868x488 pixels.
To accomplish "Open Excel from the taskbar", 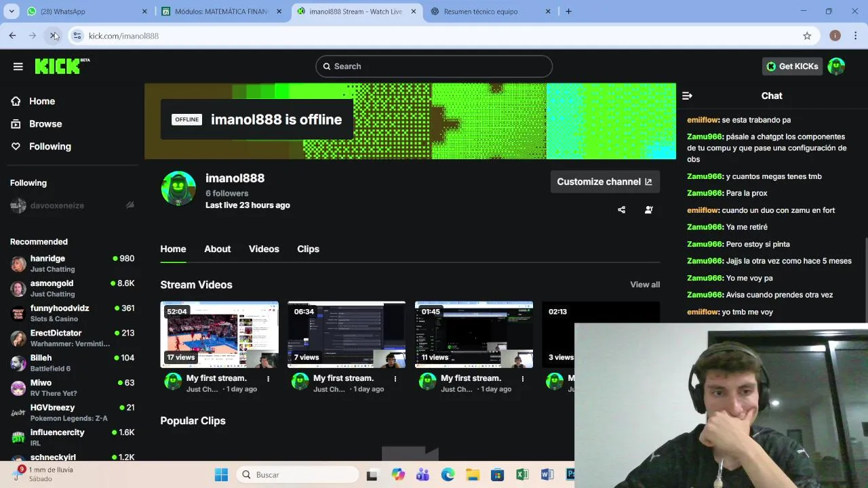I will [x=522, y=475].
